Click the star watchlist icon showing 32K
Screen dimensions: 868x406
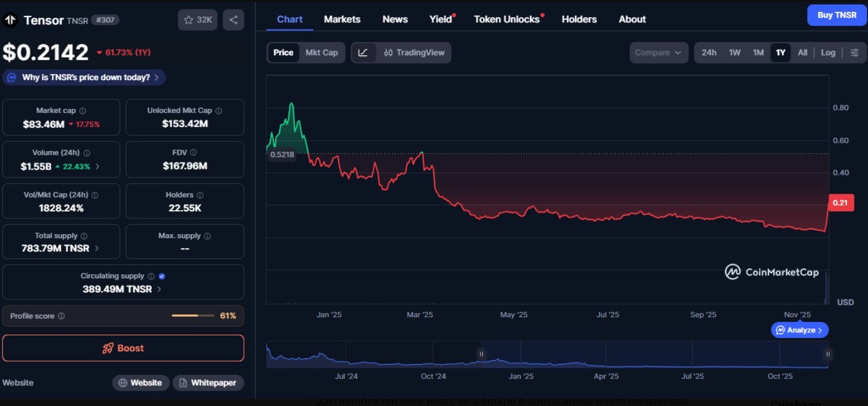[x=198, y=20]
